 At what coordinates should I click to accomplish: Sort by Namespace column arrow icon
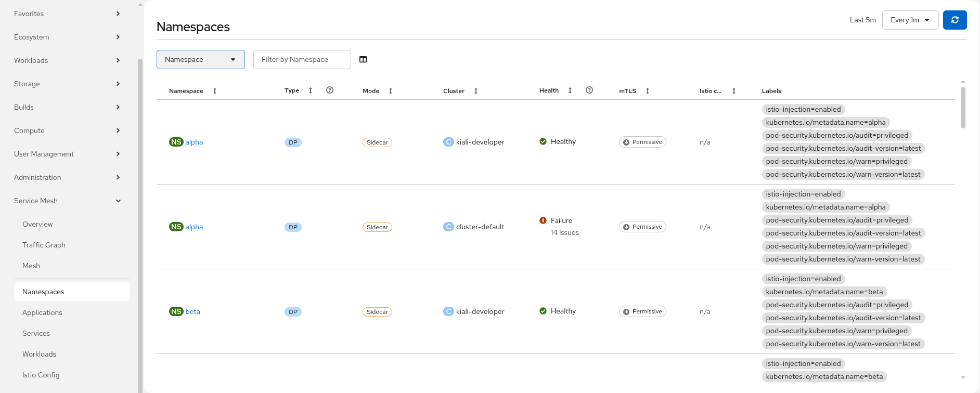coord(215,91)
